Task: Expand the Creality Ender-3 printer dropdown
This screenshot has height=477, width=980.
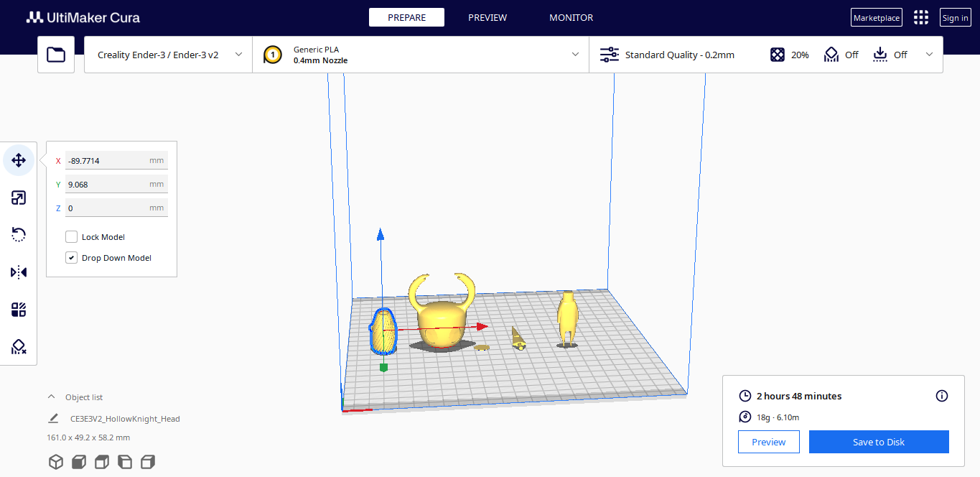Action: [169, 55]
